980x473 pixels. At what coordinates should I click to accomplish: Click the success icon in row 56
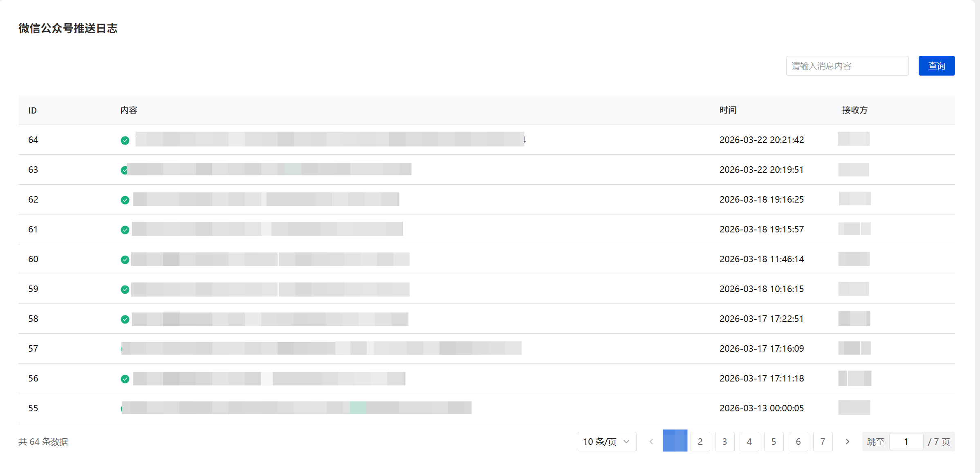click(x=125, y=379)
